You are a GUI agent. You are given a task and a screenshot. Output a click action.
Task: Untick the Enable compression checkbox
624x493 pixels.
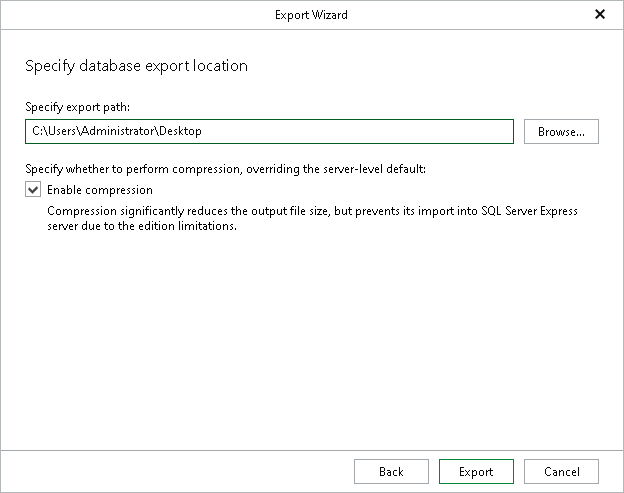[x=33, y=190]
